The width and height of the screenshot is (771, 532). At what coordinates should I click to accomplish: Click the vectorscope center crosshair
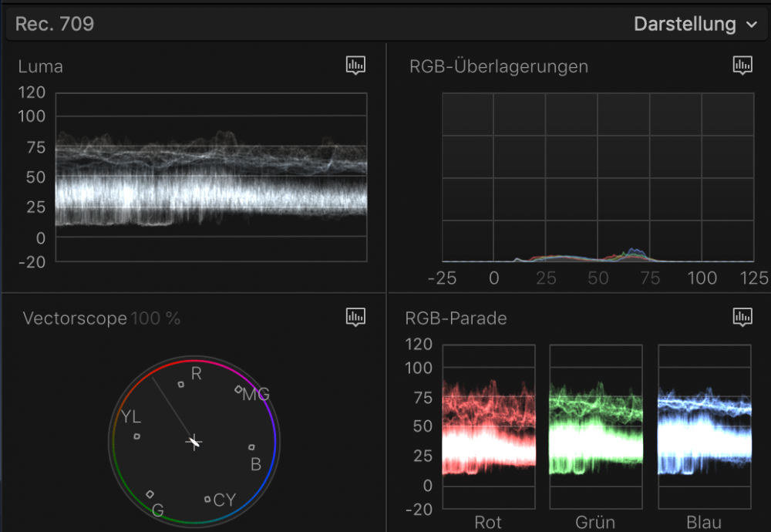[x=194, y=442]
